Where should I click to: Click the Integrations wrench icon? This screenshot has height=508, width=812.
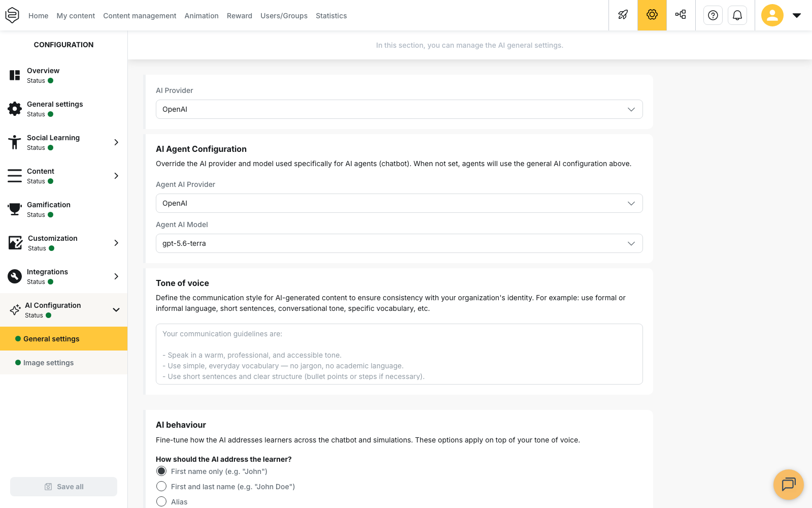[15, 276]
